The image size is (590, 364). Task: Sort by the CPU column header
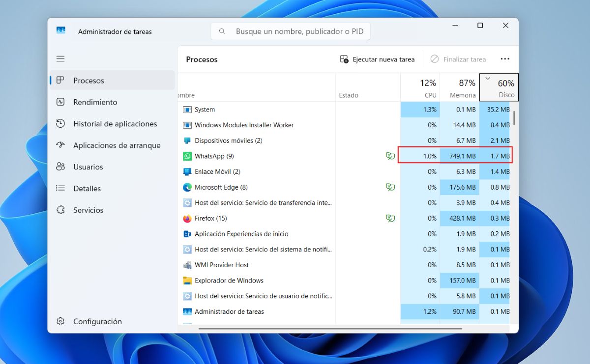click(x=420, y=87)
